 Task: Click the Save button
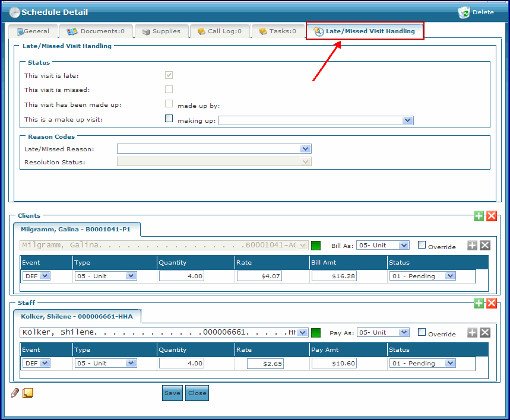coord(172,393)
